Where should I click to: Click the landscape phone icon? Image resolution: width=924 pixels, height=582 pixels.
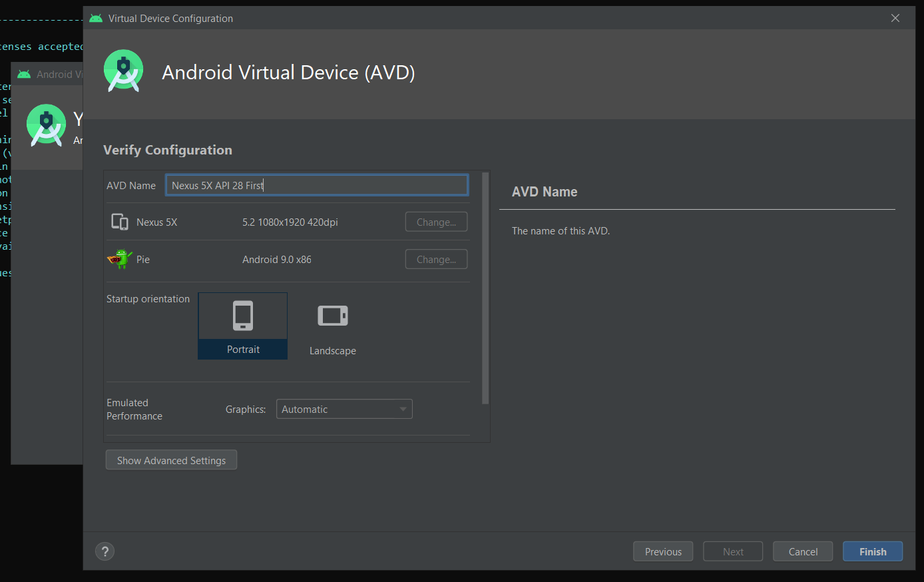tap(333, 316)
